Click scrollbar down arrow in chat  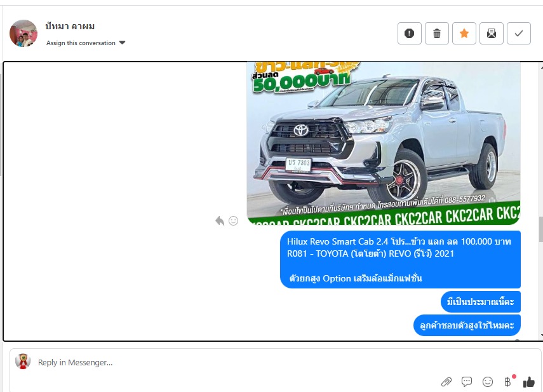(x=540, y=335)
